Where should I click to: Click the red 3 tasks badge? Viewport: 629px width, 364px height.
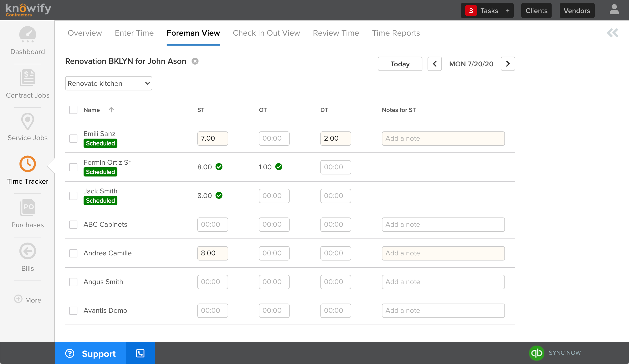(x=471, y=11)
